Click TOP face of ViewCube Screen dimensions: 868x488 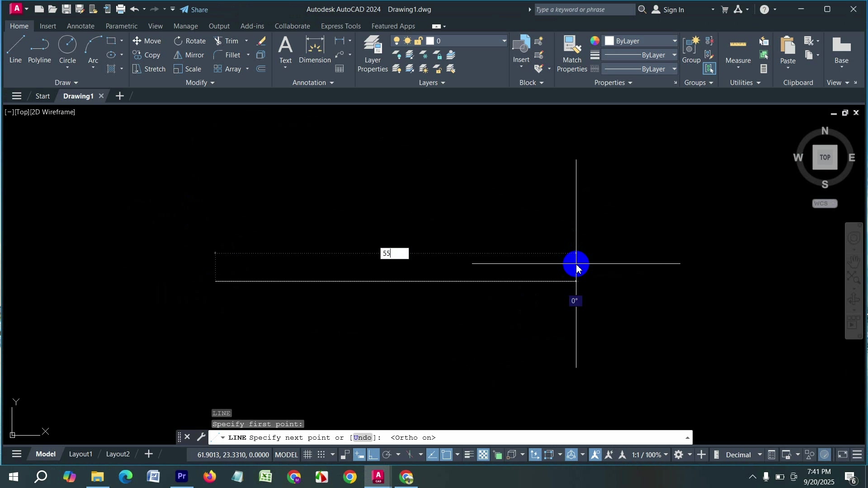click(x=825, y=158)
